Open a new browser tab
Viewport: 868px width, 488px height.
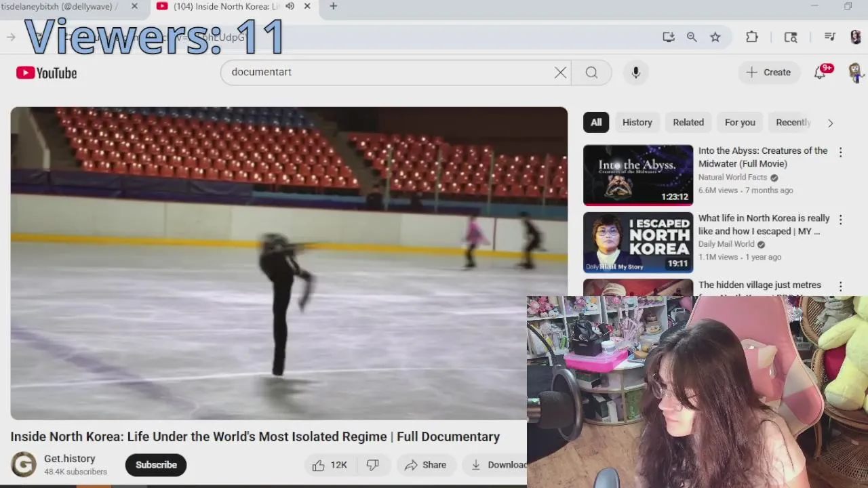(333, 6)
